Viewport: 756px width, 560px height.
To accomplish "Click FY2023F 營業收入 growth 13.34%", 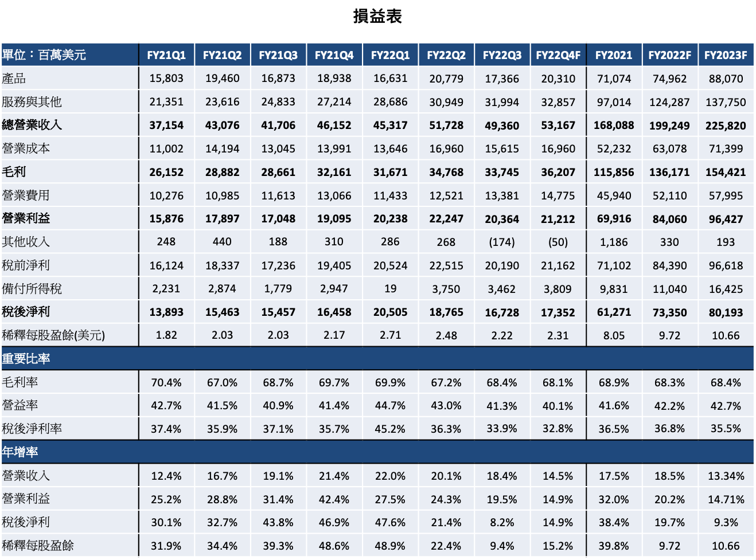I will coord(726,476).
